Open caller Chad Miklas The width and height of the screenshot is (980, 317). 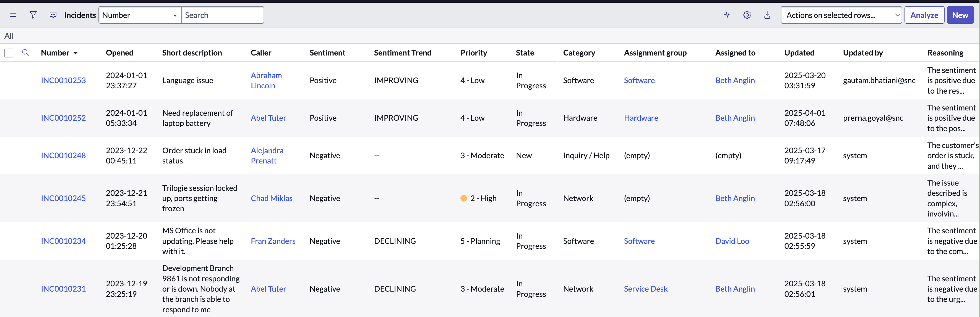[x=271, y=199]
